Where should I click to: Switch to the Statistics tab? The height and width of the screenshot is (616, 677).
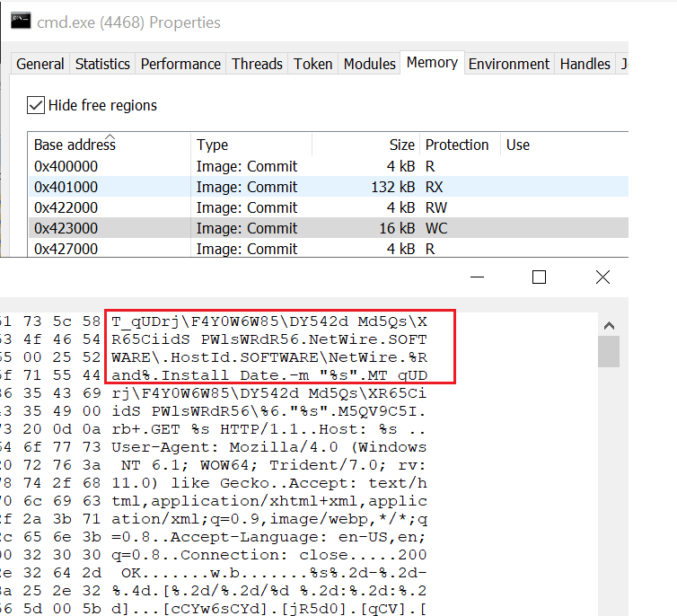coord(102,64)
